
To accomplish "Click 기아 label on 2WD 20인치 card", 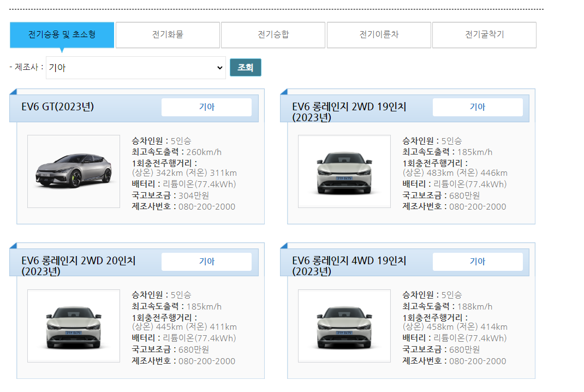I will pos(207,262).
